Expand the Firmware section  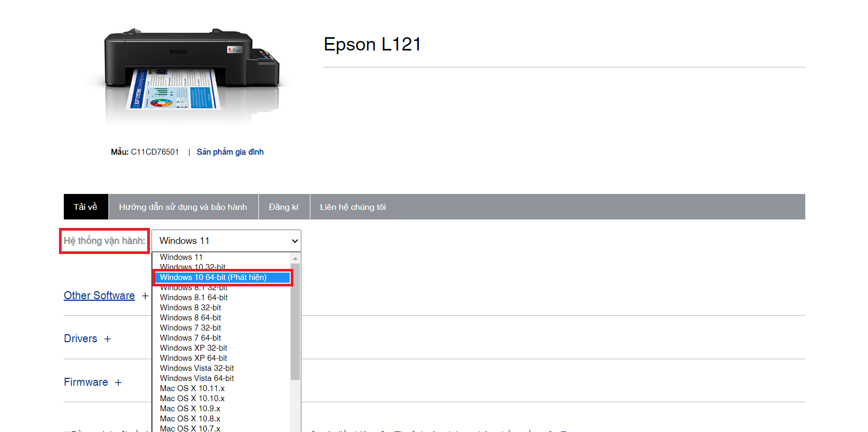[x=86, y=382]
